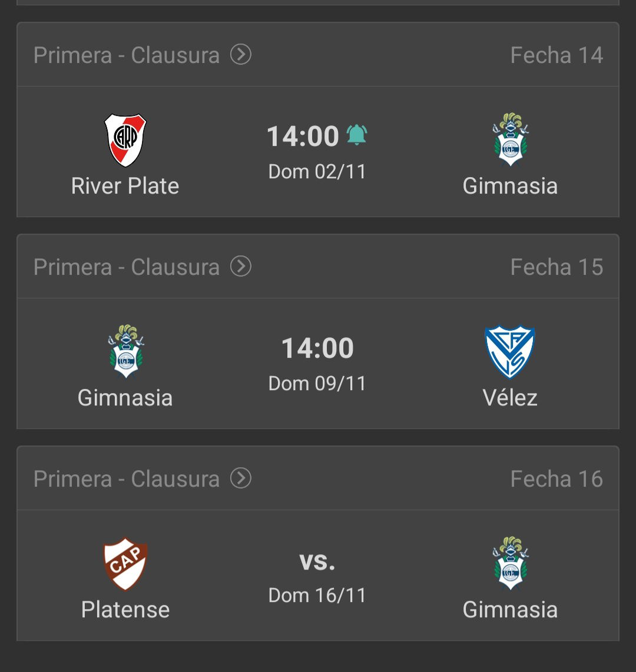Viewport: 636px width, 672px height.
Task: Toggle the bell alert for River Plate match
Action: tap(356, 135)
